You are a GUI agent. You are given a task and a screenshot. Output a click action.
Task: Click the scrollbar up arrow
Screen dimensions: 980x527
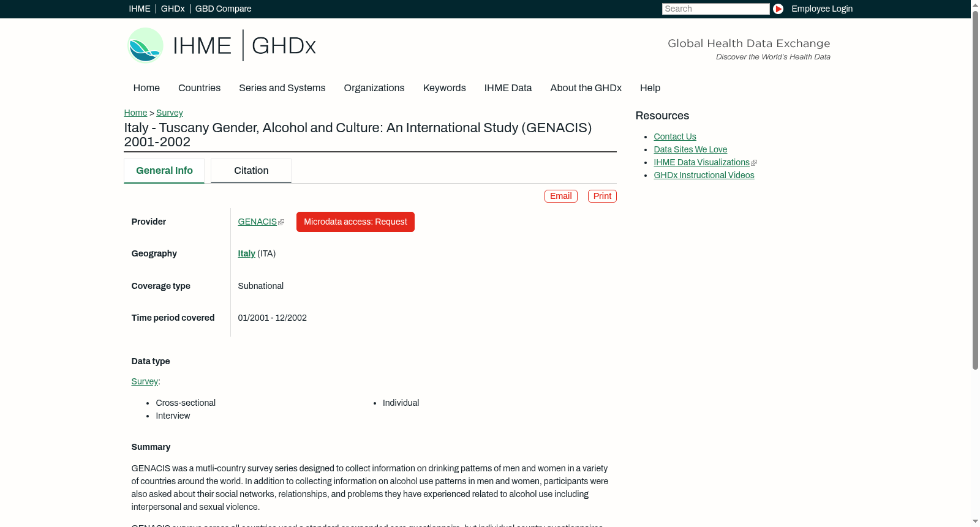pyautogui.click(x=975, y=5)
